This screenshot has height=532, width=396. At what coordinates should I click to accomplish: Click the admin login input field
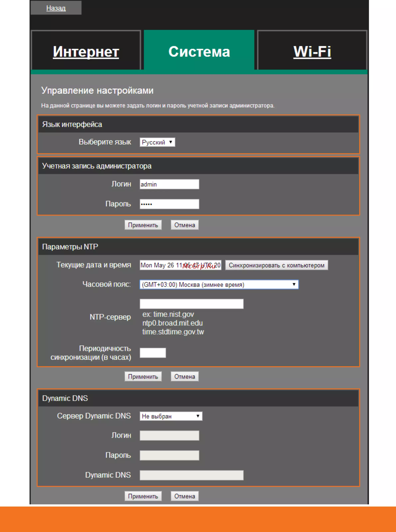click(169, 184)
